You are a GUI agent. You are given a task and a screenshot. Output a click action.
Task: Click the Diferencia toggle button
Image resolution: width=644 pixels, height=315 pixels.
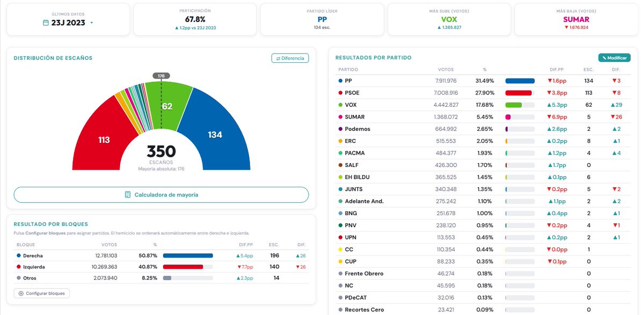[290, 58]
